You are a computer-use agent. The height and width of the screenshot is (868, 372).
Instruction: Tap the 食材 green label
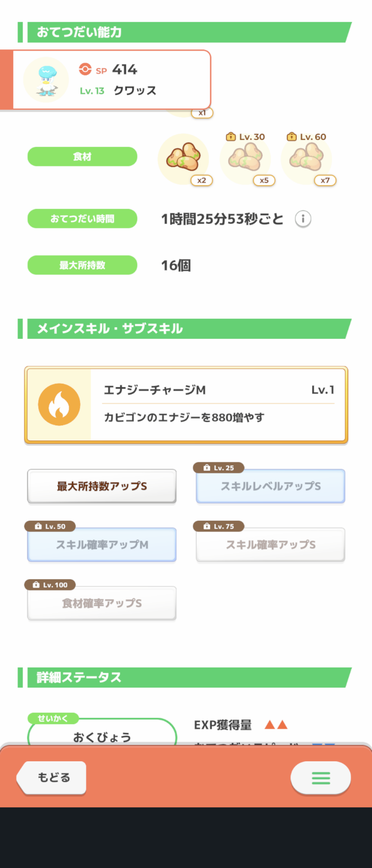82,157
